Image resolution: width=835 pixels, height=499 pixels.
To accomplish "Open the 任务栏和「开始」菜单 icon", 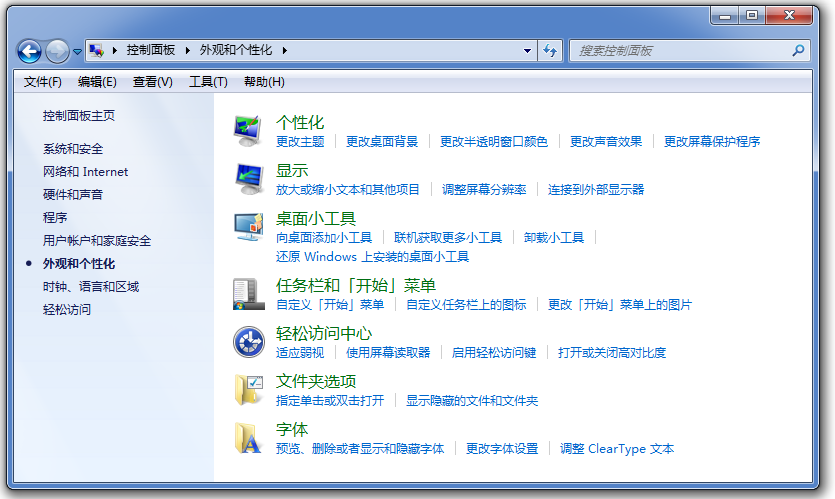I will tap(248, 294).
